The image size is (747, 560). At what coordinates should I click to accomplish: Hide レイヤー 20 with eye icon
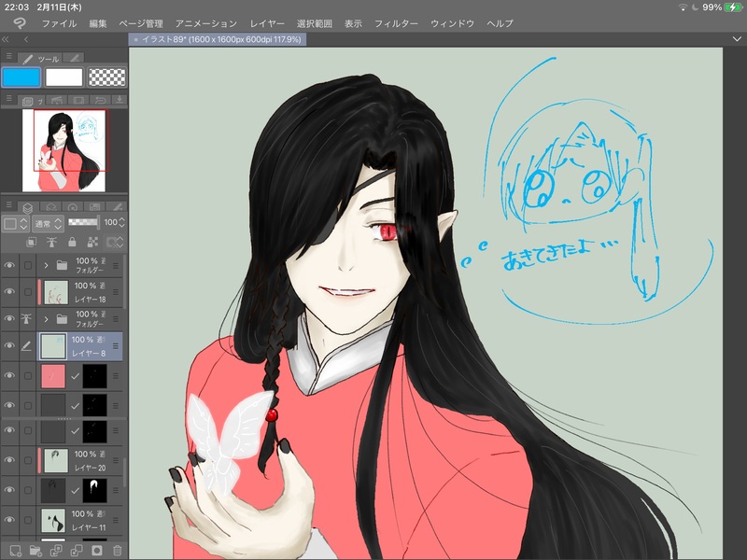(x=9, y=460)
